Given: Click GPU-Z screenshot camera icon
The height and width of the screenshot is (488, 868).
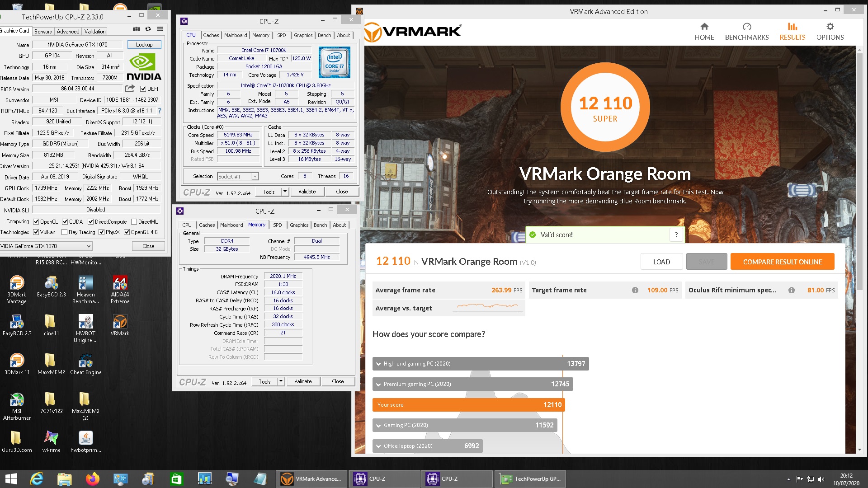Looking at the screenshot, I should 137,29.
